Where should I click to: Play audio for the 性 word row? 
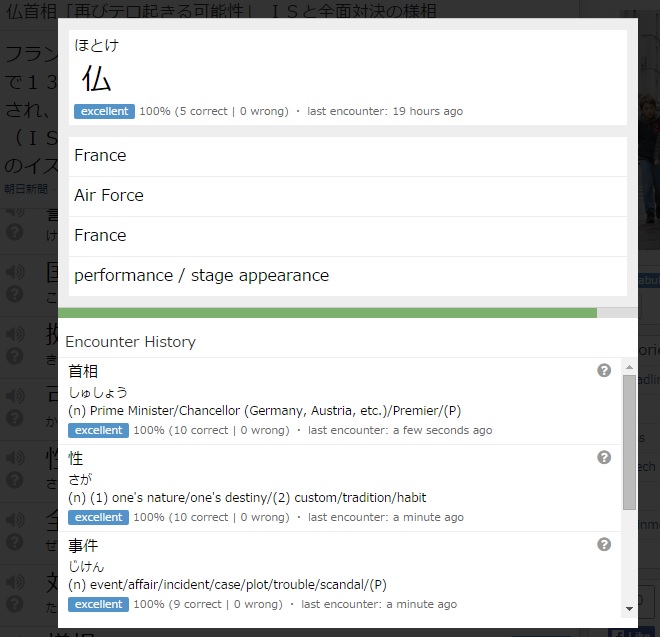(x=15, y=457)
